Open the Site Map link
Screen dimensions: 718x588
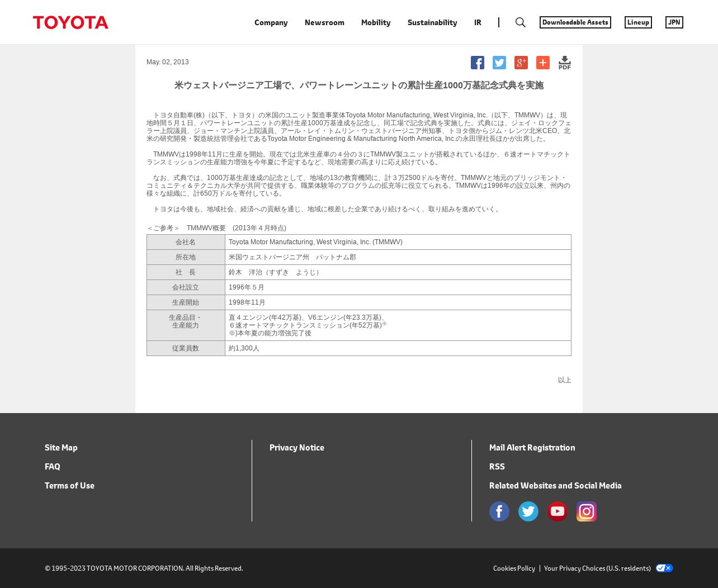pyautogui.click(x=61, y=447)
